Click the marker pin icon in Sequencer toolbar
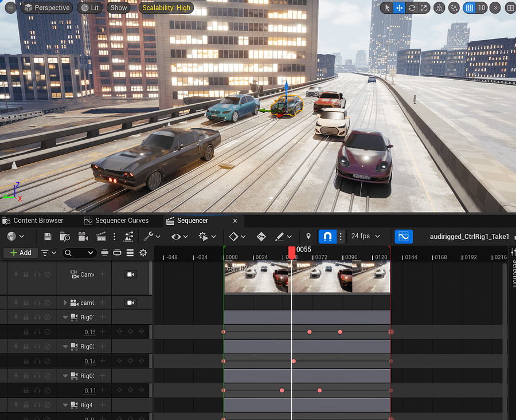The image size is (516, 420). 308,236
